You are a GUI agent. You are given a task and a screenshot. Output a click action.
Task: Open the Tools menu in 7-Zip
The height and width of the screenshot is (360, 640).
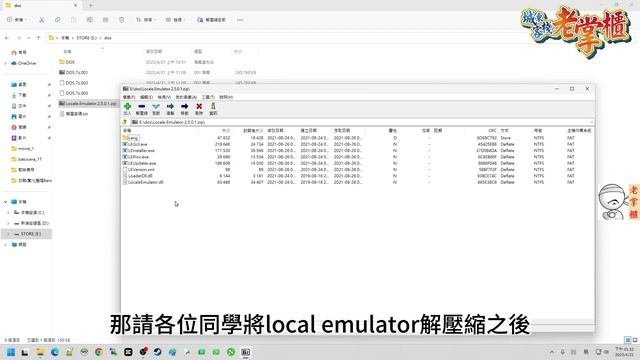coord(208,97)
